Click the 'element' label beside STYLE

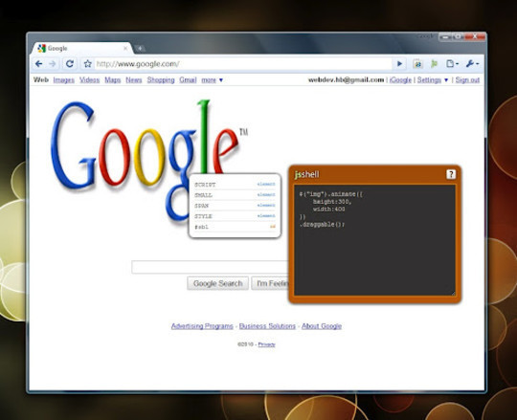coord(266,216)
